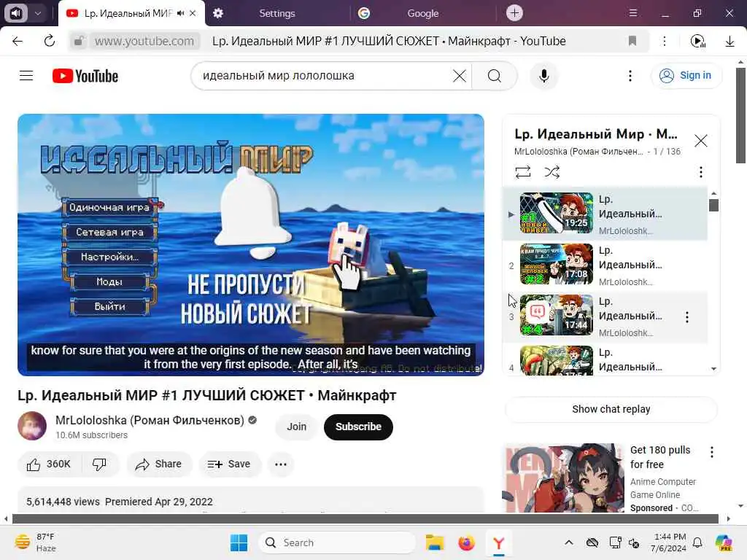Close the playlist panel
747x560 pixels.
[700, 141]
